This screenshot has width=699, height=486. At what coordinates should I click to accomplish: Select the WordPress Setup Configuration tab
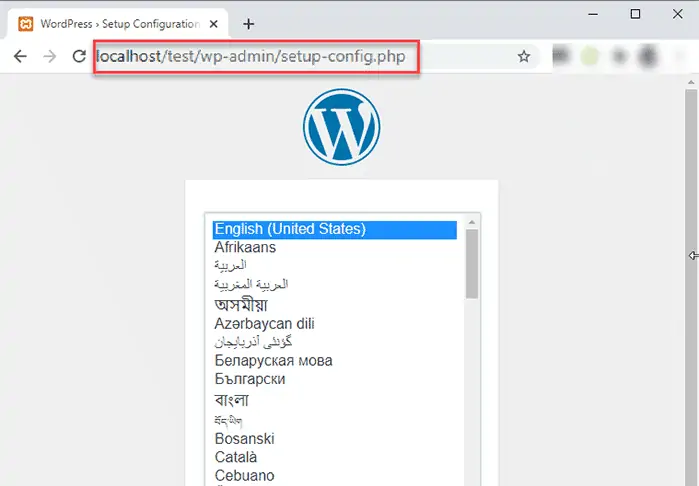(x=118, y=24)
